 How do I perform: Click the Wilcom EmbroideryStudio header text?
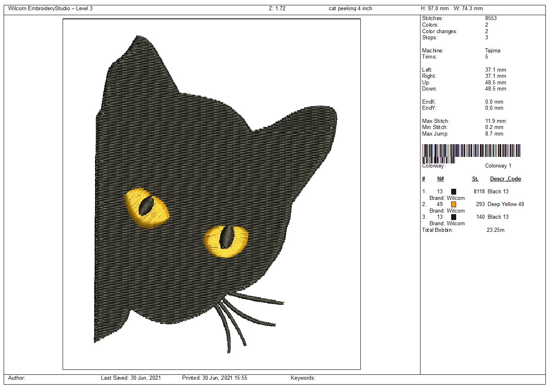tap(50, 9)
